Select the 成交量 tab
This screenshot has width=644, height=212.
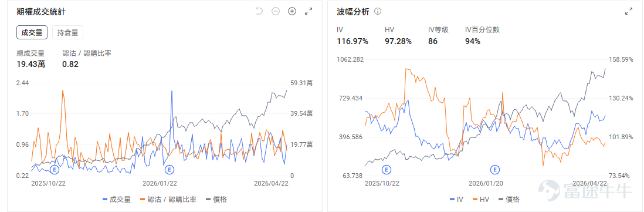32,32
